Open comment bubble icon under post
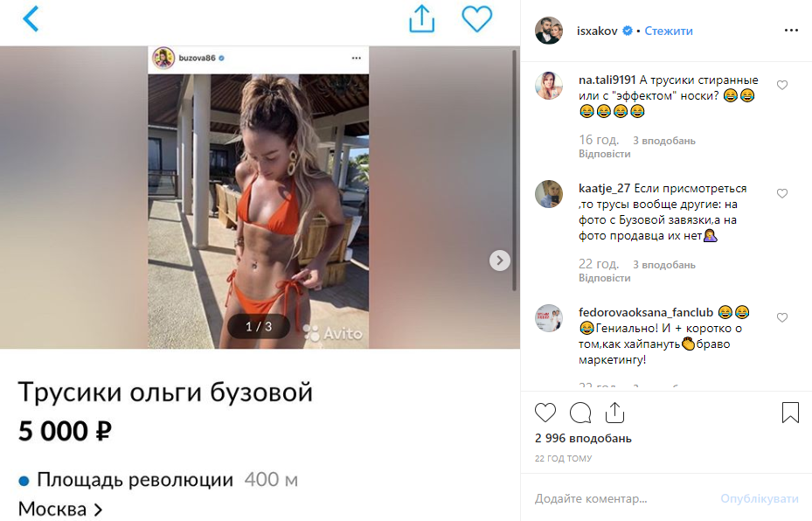 point(580,413)
